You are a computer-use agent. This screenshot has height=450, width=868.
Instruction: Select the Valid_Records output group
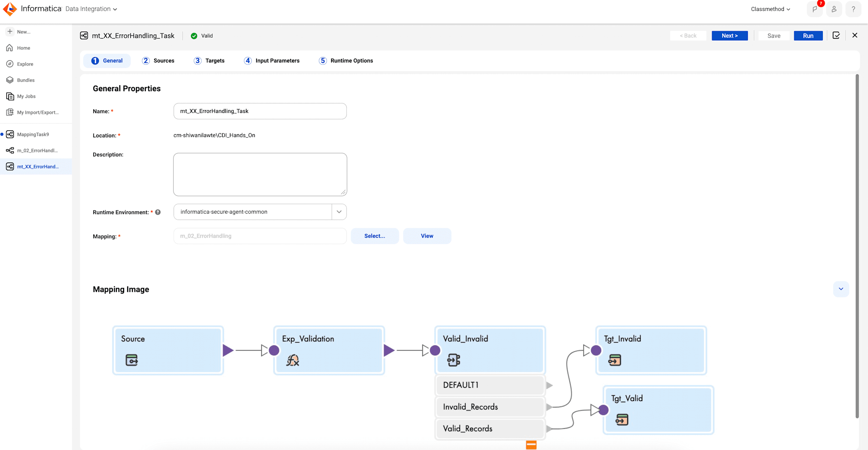tap(490, 429)
